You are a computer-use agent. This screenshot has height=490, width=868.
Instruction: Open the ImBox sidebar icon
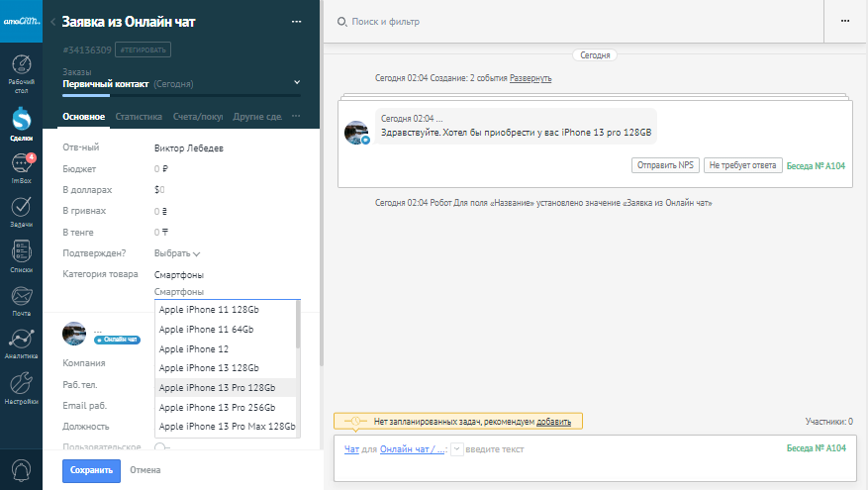pos(21,166)
